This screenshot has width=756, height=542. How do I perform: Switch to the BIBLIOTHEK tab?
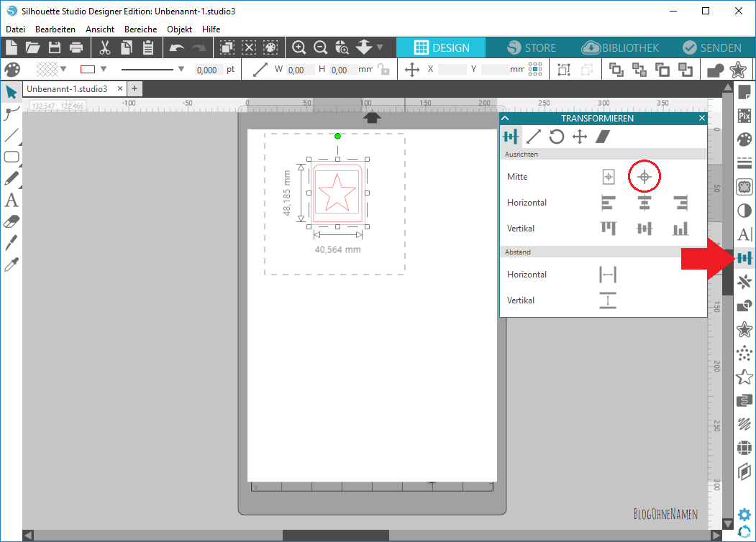[x=621, y=48]
